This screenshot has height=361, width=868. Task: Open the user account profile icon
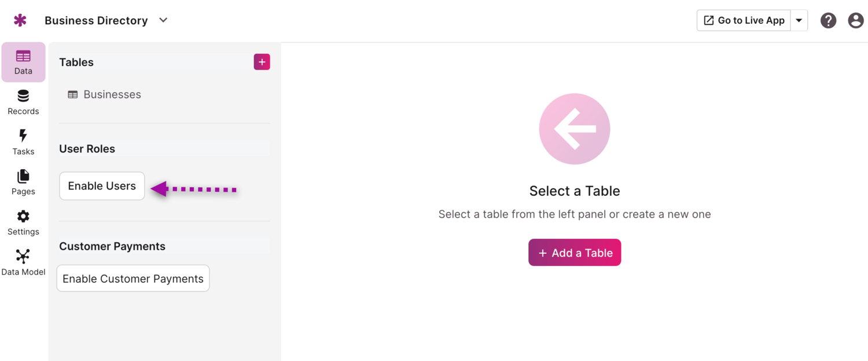pos(855,20)
